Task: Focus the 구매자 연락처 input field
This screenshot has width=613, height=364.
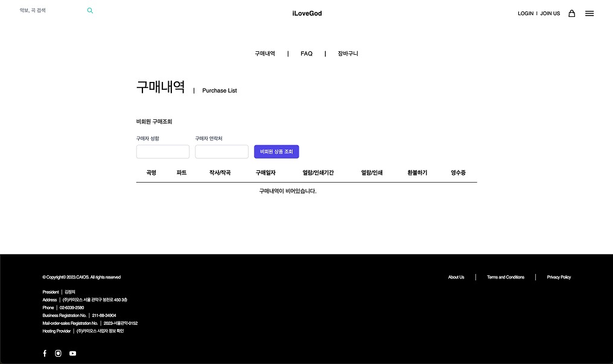Action: click(x=221, y=152)
